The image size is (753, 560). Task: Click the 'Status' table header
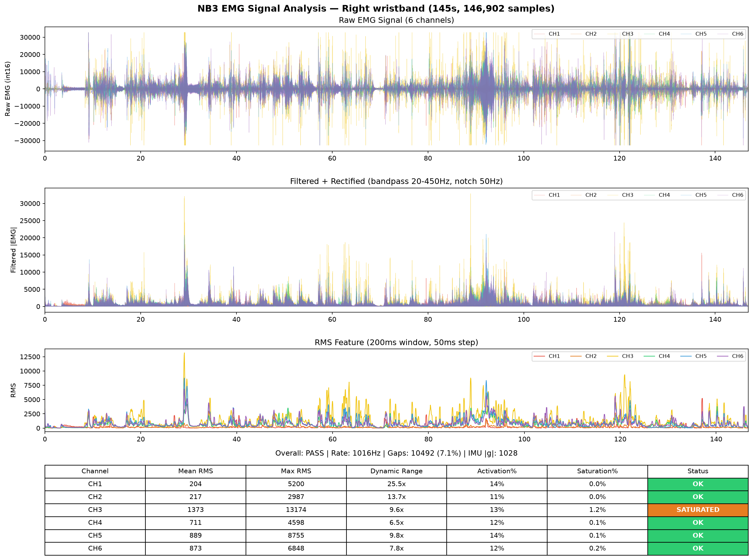pyautogui.click(x=698, y=471)
